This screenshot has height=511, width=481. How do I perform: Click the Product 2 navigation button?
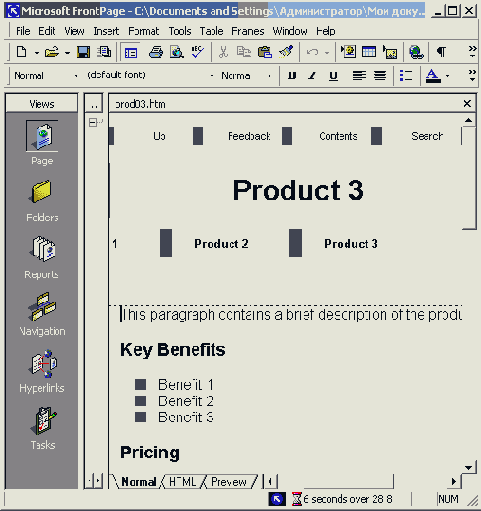click(x=221, y=244)
